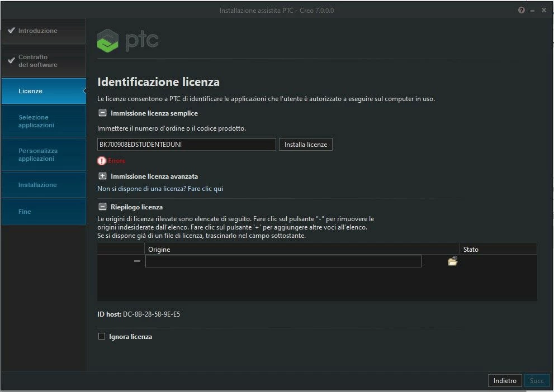Collapse Riepilogo licenza section
The height and width of the screenshot is (392, 554).
click(102, 207)
